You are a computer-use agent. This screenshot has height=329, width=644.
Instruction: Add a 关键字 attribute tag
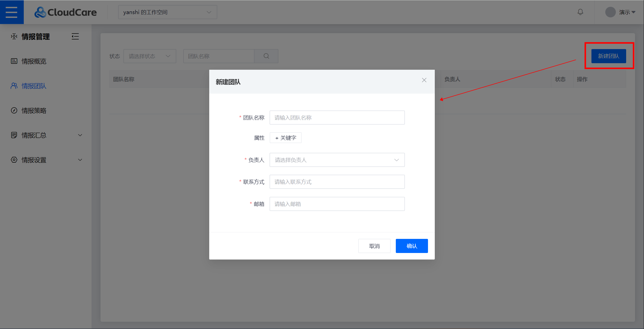tap(285, 138)
